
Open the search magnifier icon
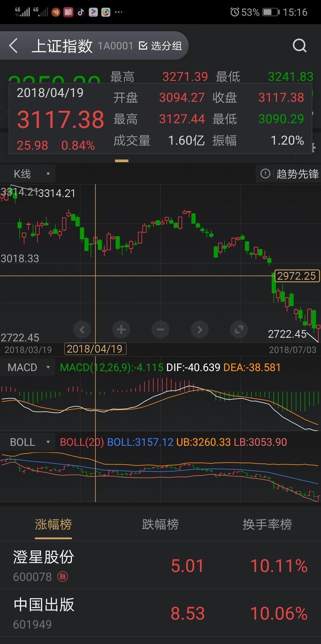click(299, 46)
